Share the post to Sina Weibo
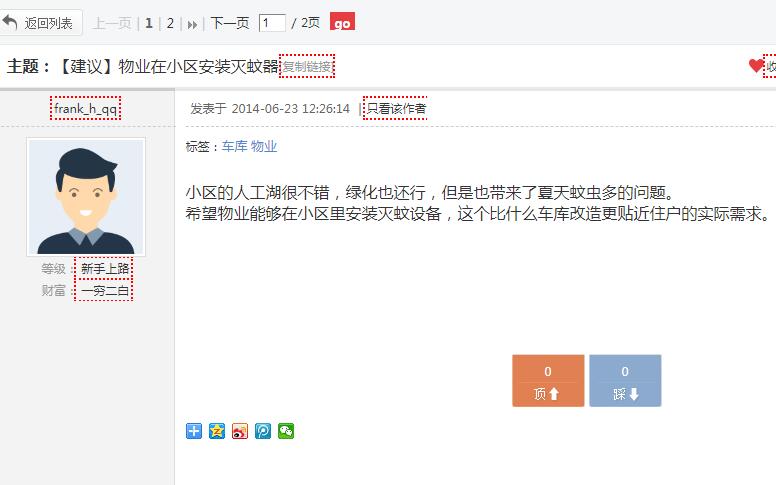The width and height of the screenshot is (776, 485). coord(240,431)
